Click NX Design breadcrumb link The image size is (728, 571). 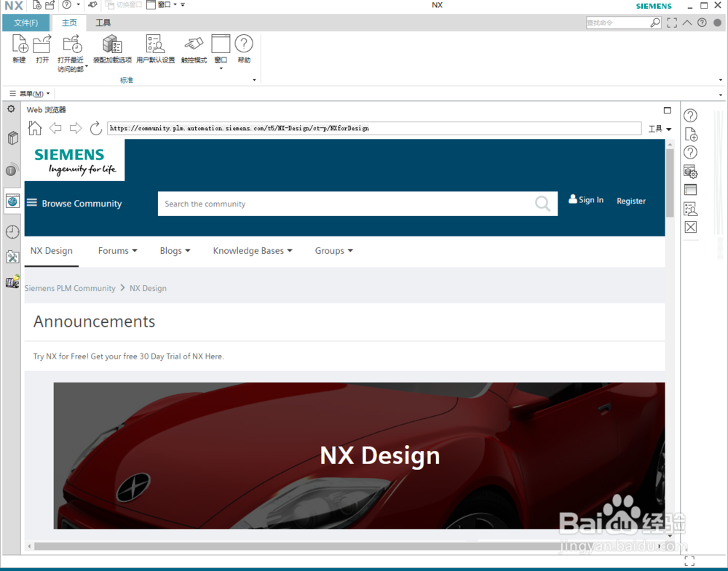click(148, 288)
